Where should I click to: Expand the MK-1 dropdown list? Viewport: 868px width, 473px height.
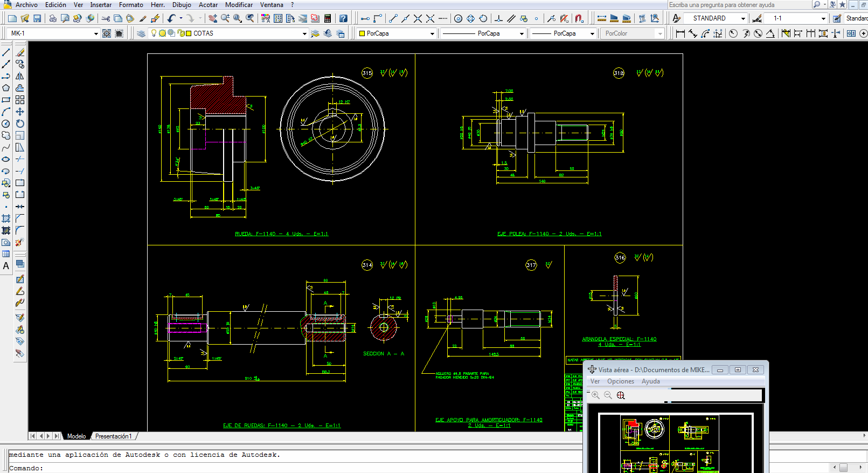[x=96, y=33]
